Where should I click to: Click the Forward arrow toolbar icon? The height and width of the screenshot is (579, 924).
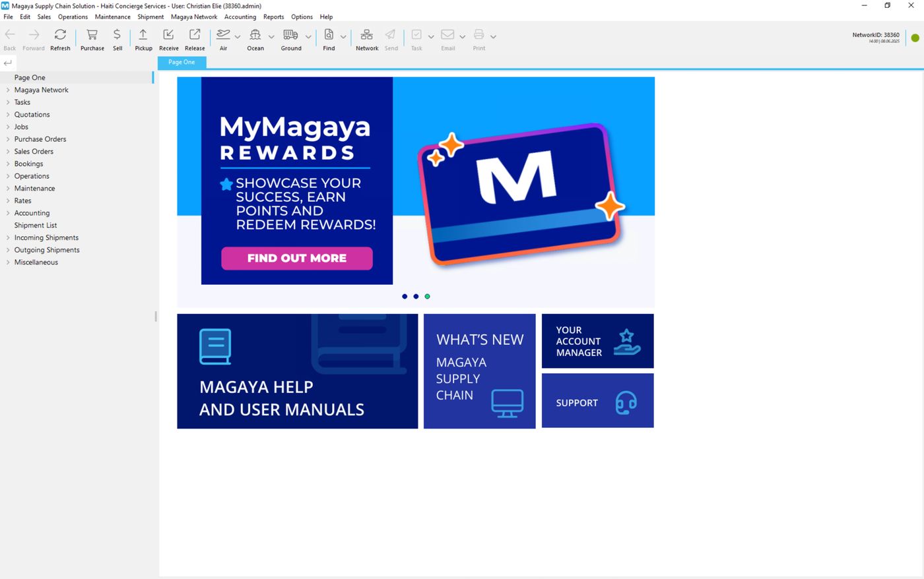point(34,34)
